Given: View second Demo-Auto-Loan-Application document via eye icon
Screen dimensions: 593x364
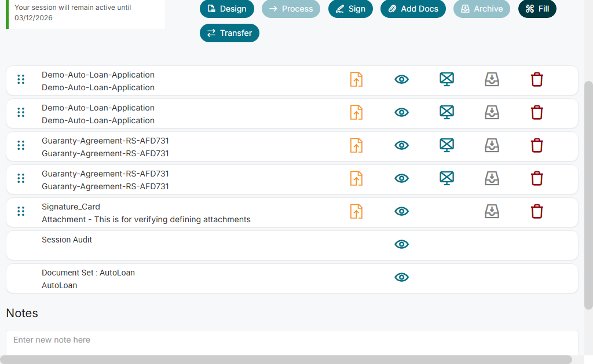Looking at the screenshot, I should [x=402, y=112].
